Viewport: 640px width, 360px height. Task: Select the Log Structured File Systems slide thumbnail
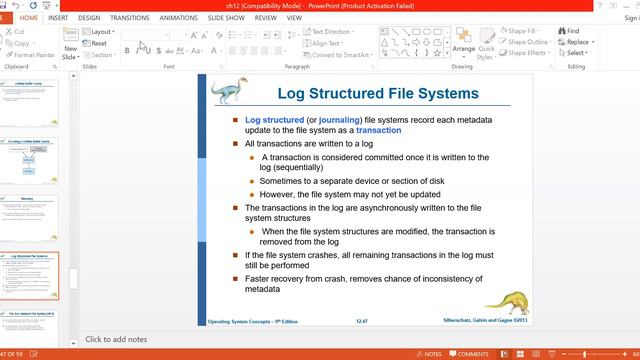pyautogui.click(x=29, y=276)
